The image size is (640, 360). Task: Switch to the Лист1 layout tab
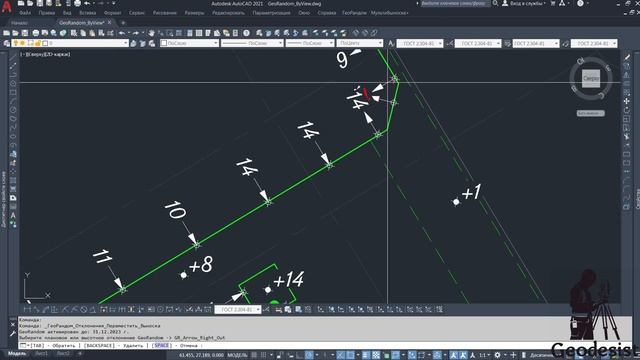[41, 354]
